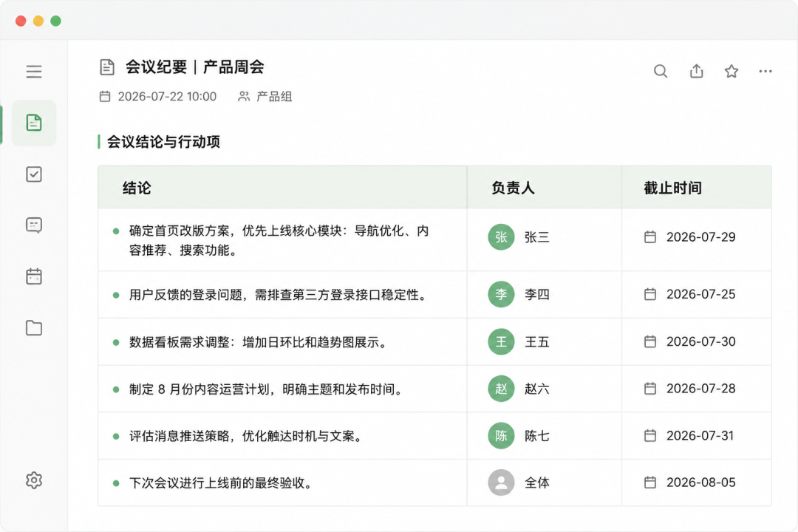Open the tasks checkbox icon in sidebar
This screenshot has height=532, width=798.
(34, 174)
